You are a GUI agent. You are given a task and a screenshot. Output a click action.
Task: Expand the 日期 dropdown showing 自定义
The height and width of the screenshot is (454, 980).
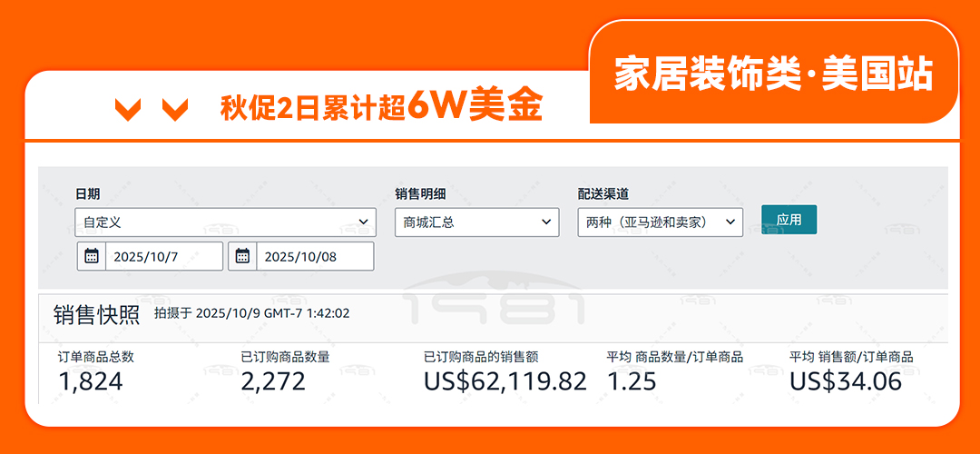(225, 222)
